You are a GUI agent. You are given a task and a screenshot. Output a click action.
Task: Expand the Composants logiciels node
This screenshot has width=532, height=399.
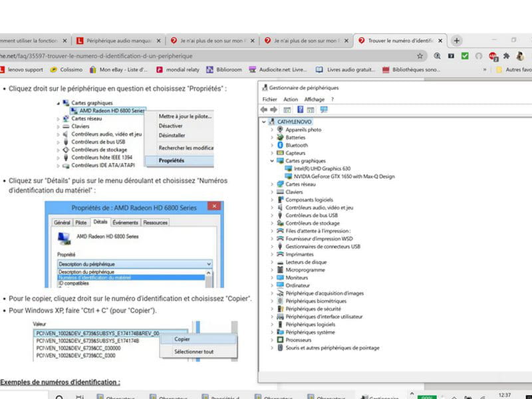(x=272, y=200)
